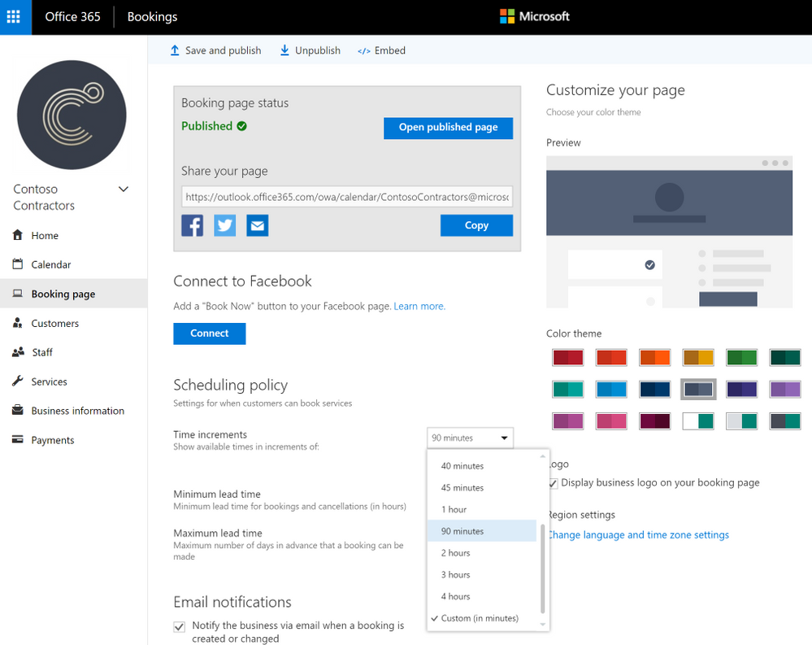Open the Office 365 app launcher grid
Screen dimensions: 812x645
click(14, 16)
